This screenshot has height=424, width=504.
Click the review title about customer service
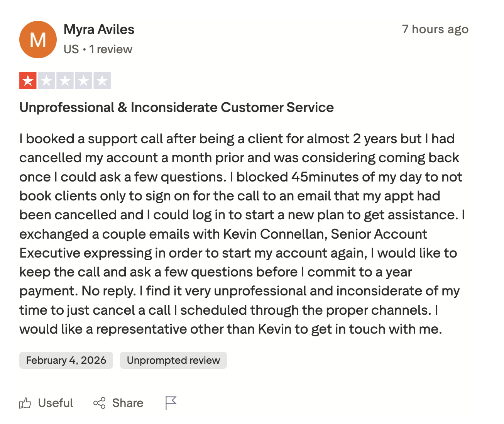(x=176, y=107)
